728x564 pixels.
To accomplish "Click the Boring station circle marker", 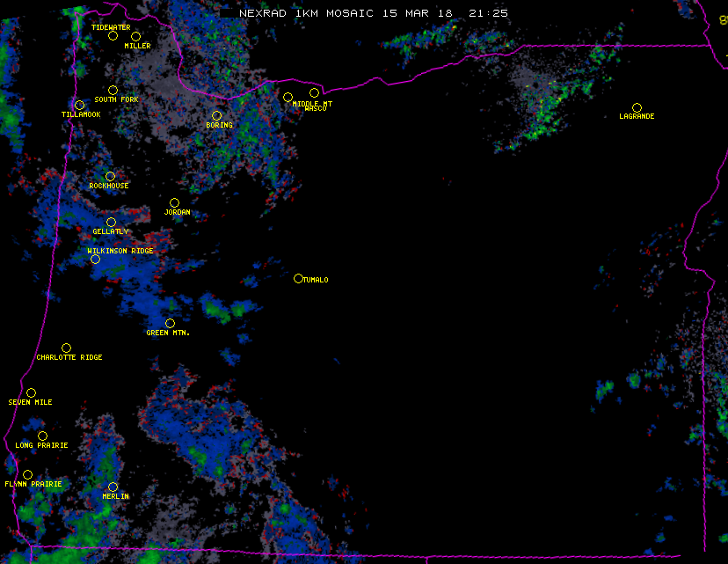I will coord(216,115).
